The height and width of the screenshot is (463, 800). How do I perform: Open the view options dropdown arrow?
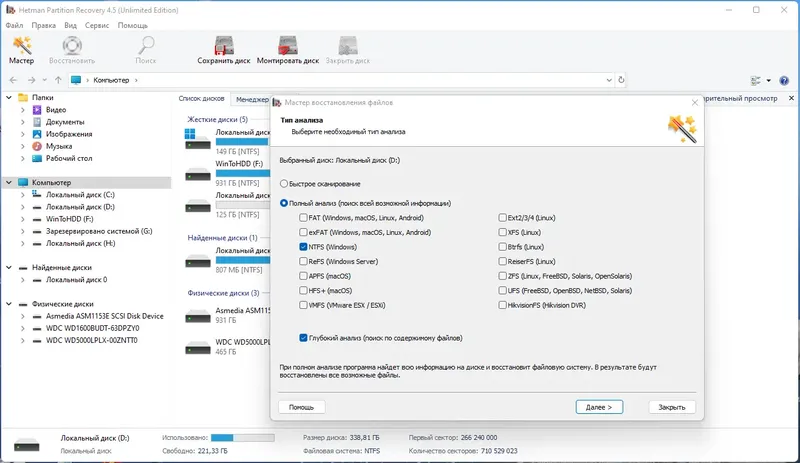click(x=768, y=81)
